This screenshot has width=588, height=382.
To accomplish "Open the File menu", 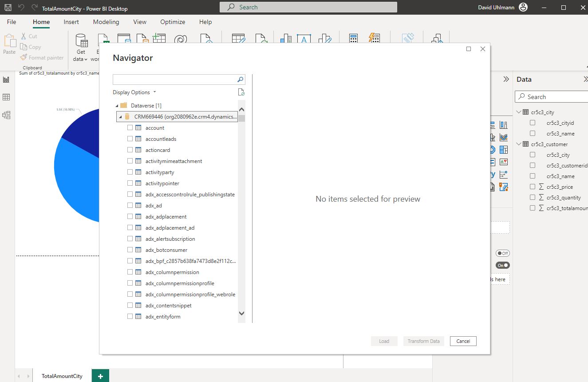I will [x=12, y=22].
